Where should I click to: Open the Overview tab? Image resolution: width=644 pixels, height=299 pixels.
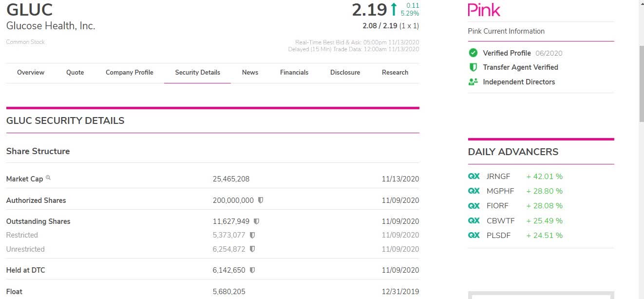click(x=31, y=73)
